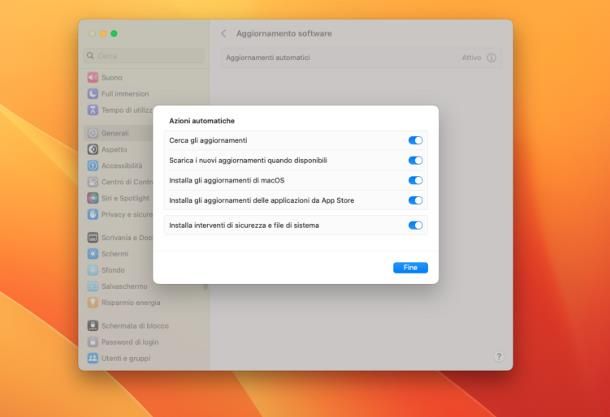Viewport: 610px width, 417px height.
Task: Open the Siri e Spotlight icon
Action: (93, 198)
